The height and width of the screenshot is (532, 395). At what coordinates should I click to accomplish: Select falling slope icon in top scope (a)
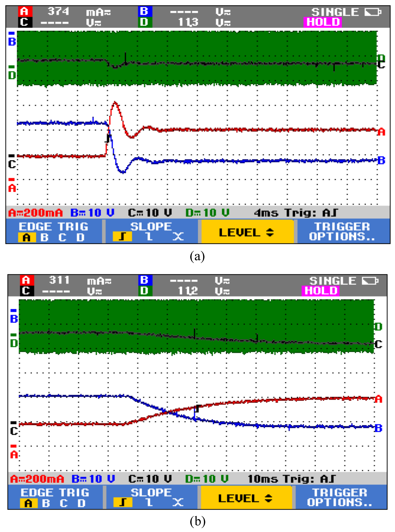[x=149, y=237]
